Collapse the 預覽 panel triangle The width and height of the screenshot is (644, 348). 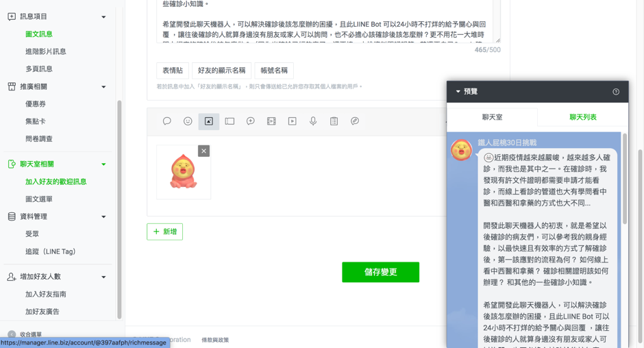pyautogui.click(x=458, y=92)
